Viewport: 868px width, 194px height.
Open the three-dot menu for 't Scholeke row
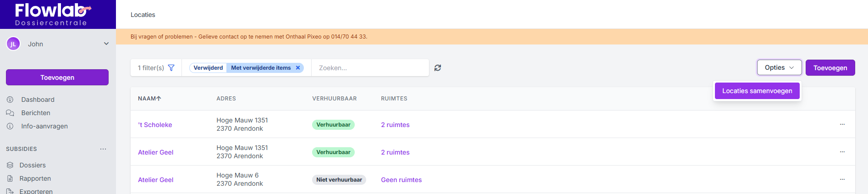pos(842,124)
